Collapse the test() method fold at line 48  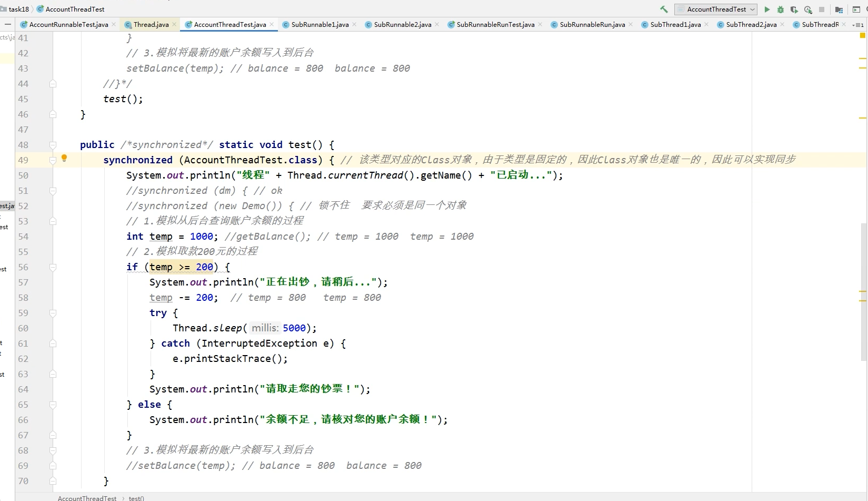[x=53, y=145]
